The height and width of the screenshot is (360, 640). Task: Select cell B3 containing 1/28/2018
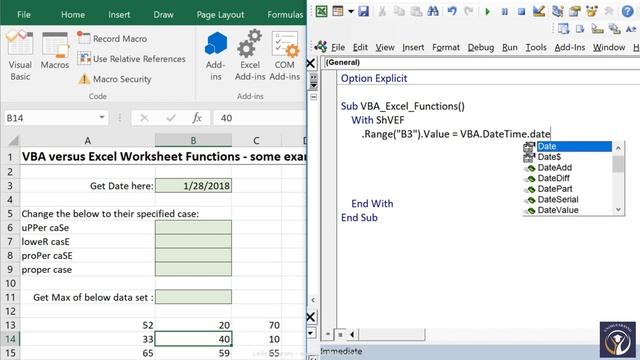193,186
